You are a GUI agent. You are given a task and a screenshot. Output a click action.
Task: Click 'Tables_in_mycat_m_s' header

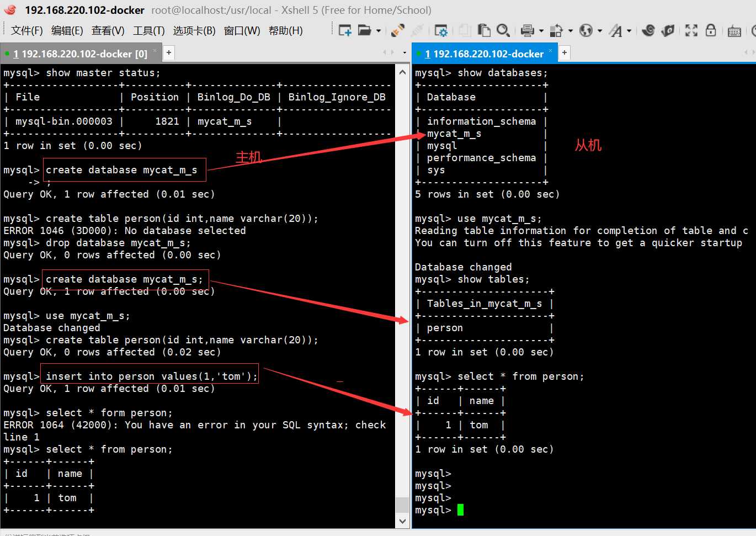coord(485,304)
